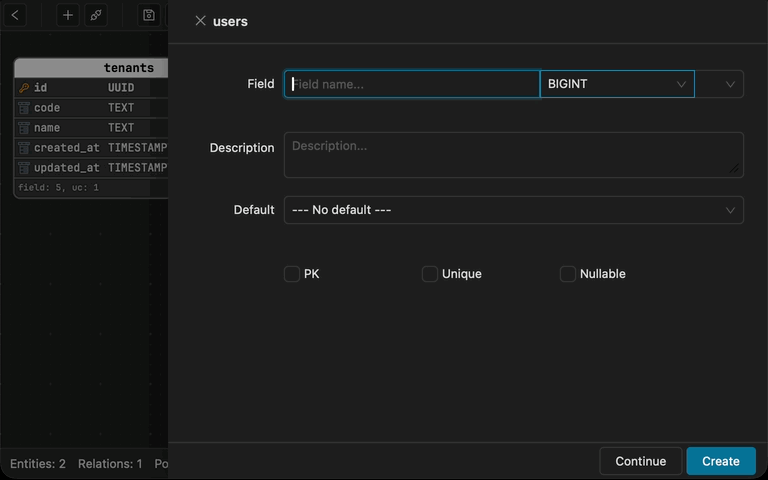768x480 pixels.
Task: Click the 'field: 5, uc: 1' footer
Action: pyautogui.click(x=58, y=188)
